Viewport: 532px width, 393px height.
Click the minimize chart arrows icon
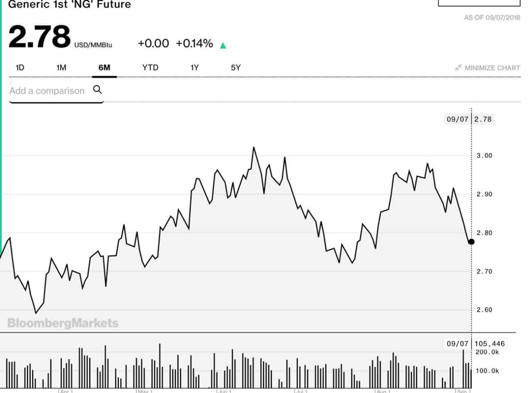click(x=458, y=68)
